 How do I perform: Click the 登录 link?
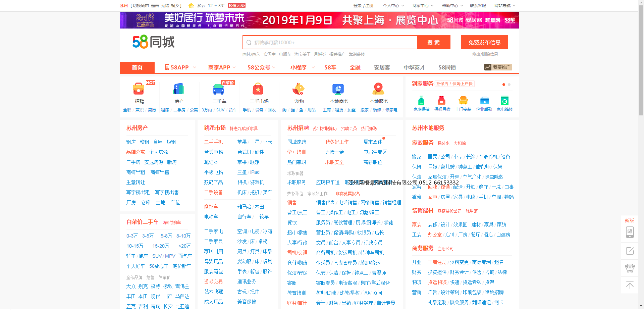358,6
